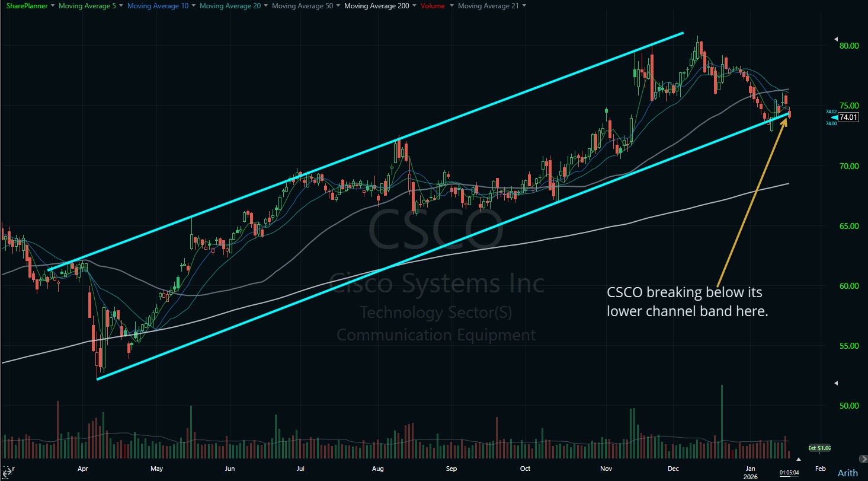Expand the Volume indicator dropdown arrow

pos(451,5)
